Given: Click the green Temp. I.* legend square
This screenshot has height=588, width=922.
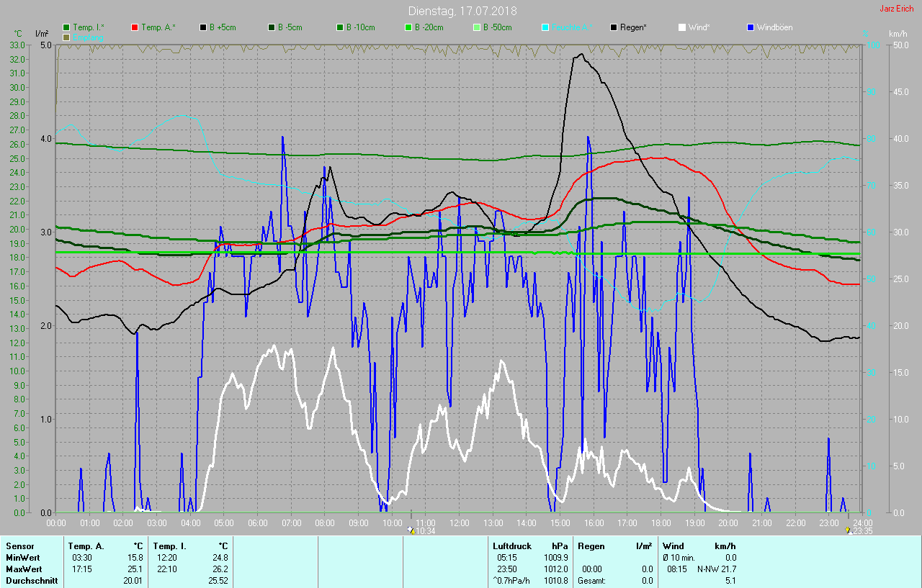Looking at the screenshot, I should [67, 27].
